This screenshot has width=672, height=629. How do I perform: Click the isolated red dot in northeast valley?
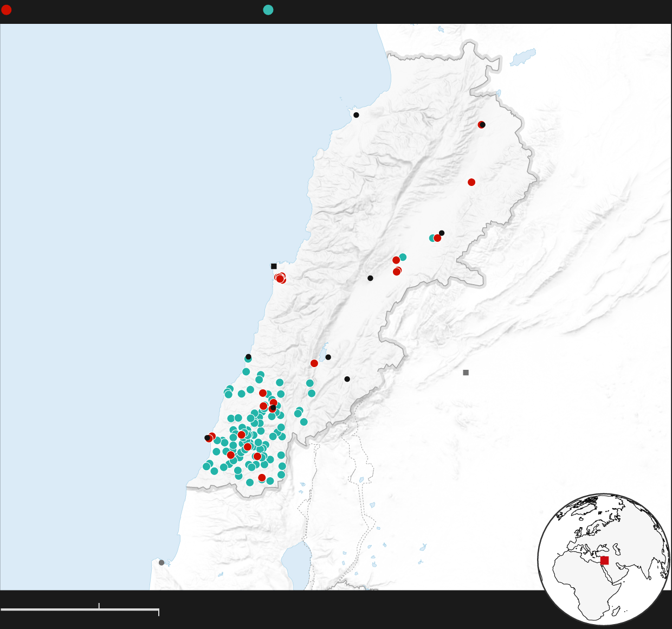[x=471, y=182]
